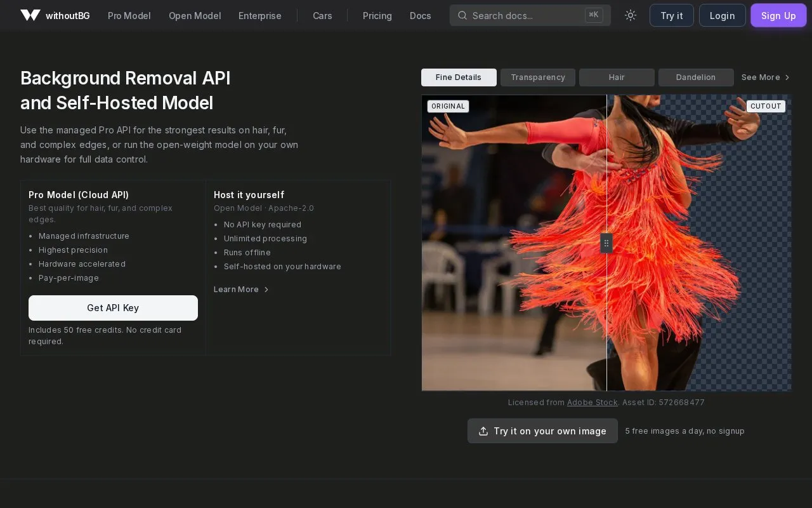Screen dimensions: 812x508
Task: Click 'Unlimited processing' list item
Action: pyautogui.click(x=265, y=239)
